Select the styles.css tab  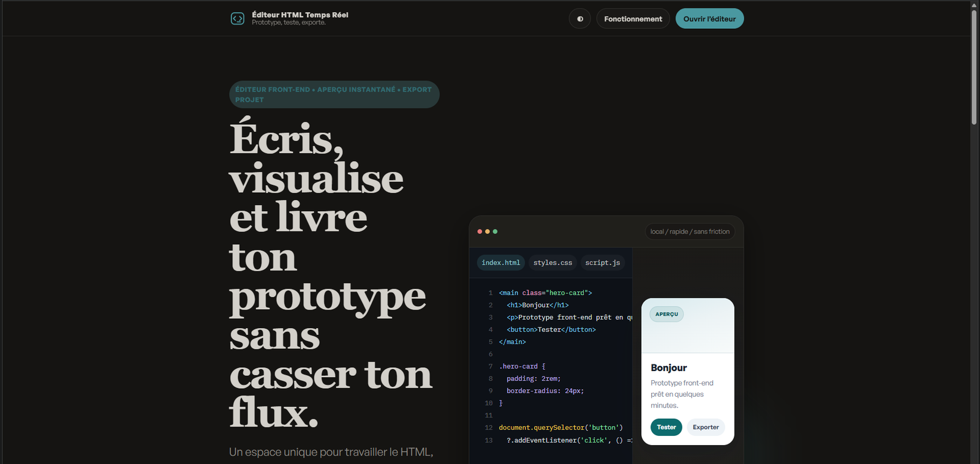tap(552, 263)
